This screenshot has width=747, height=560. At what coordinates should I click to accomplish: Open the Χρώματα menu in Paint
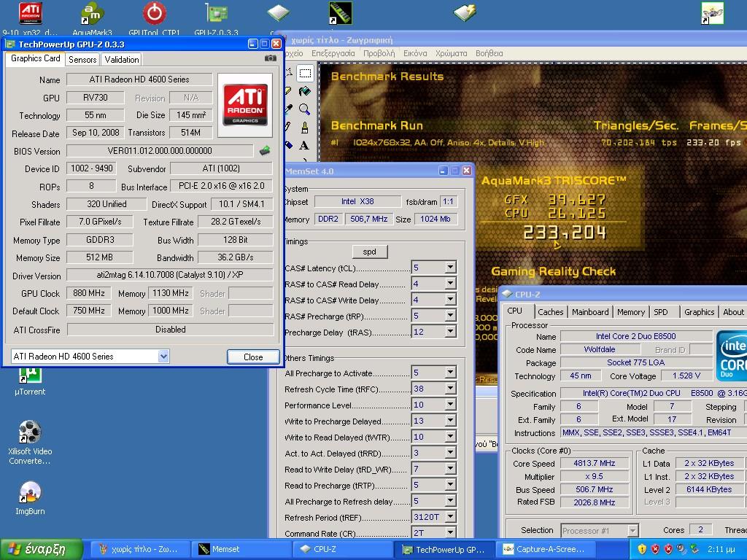click(x=451, y=53)
